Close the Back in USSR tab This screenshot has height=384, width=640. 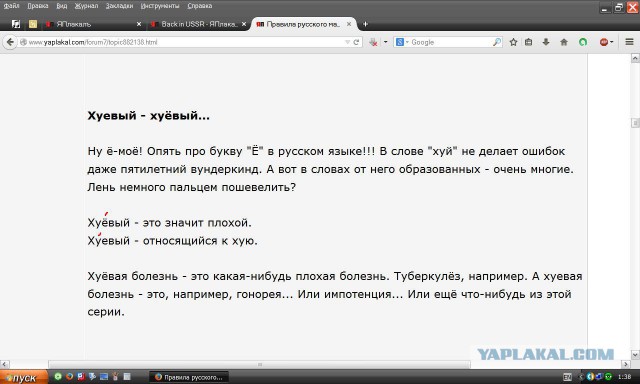tap(244, 24)
